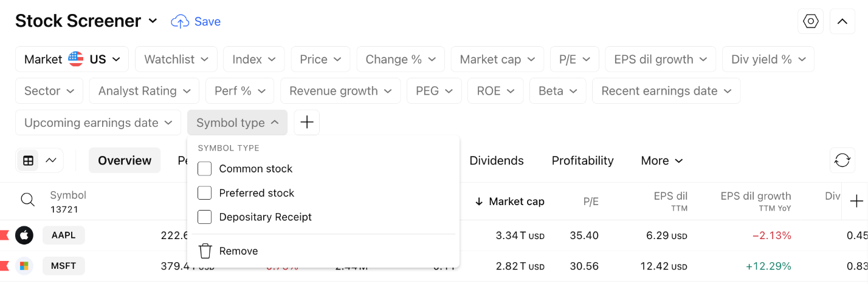Screen dimensions: 868x284
Task: Open the Dividends tab
Action: (497, 161)
